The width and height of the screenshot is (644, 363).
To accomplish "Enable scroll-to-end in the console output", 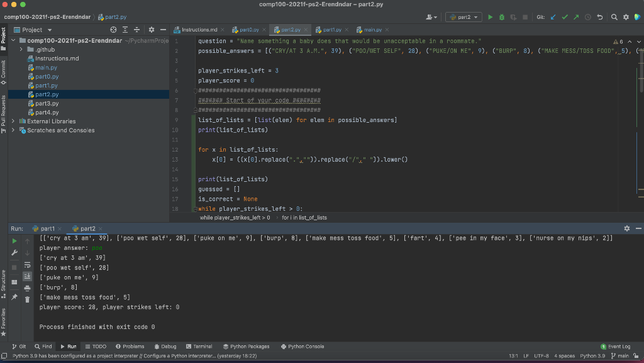I will point(28,276).
